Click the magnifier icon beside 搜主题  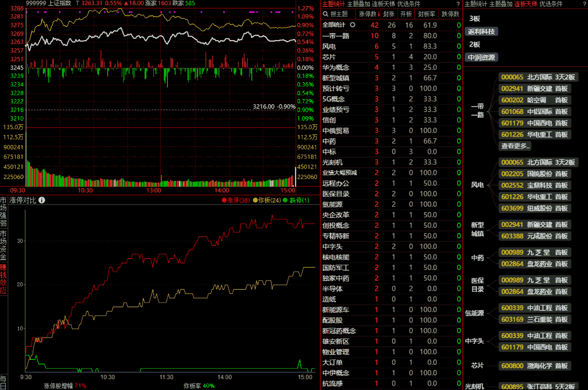click(326, 14)
